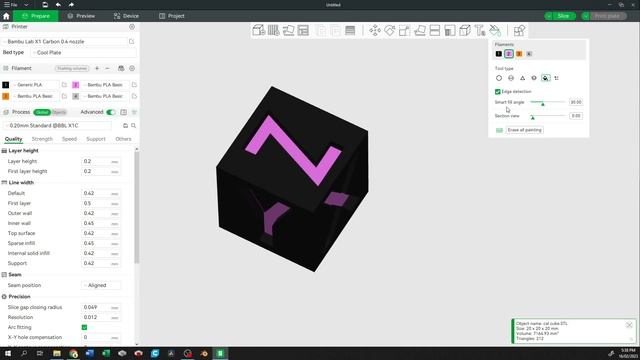Switch to the Device tab
Screen dimensions: 640x360
point(127,16)
